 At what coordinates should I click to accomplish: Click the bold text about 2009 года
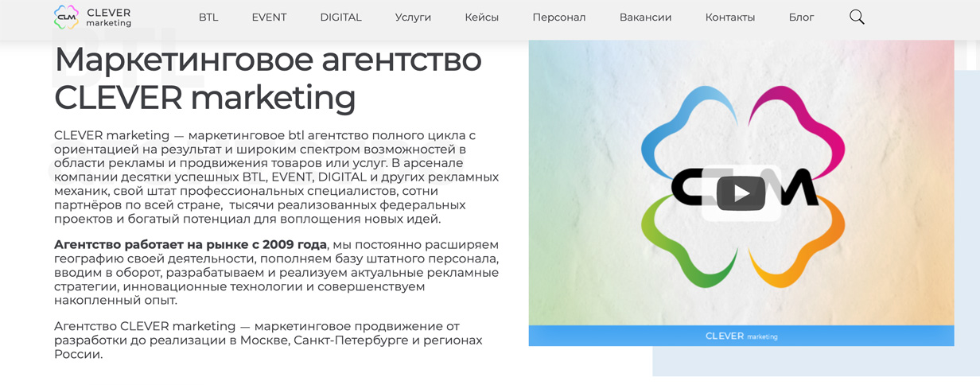190,244
